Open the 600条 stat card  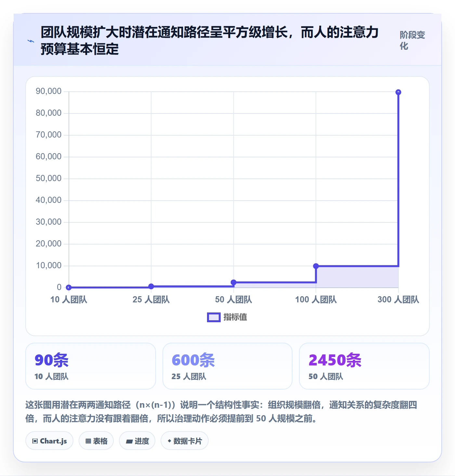227,366
